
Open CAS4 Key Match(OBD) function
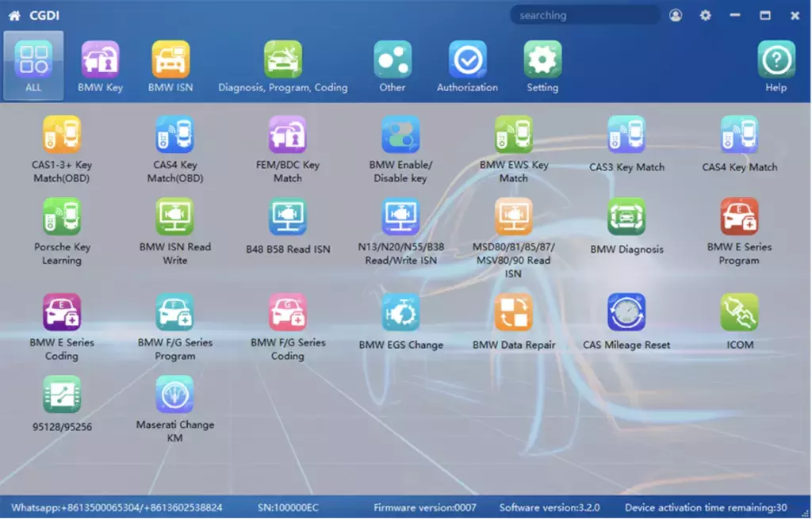click(x=175, y=135)
